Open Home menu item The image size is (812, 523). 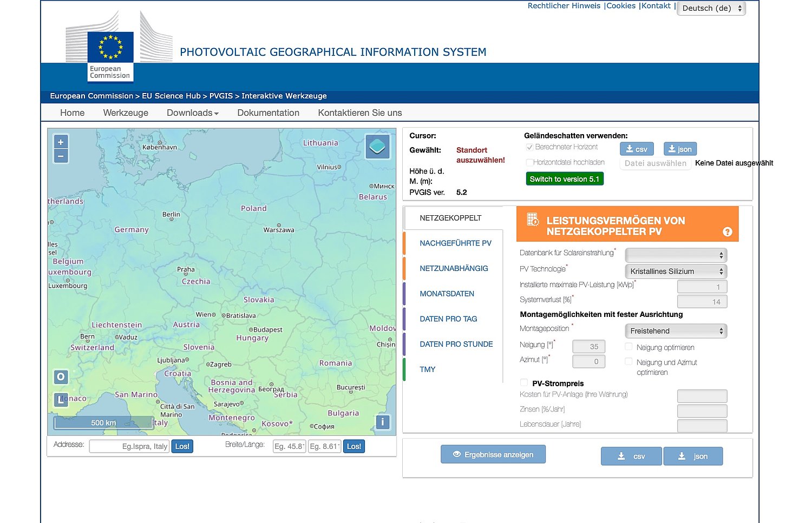(x=73, y=112)
